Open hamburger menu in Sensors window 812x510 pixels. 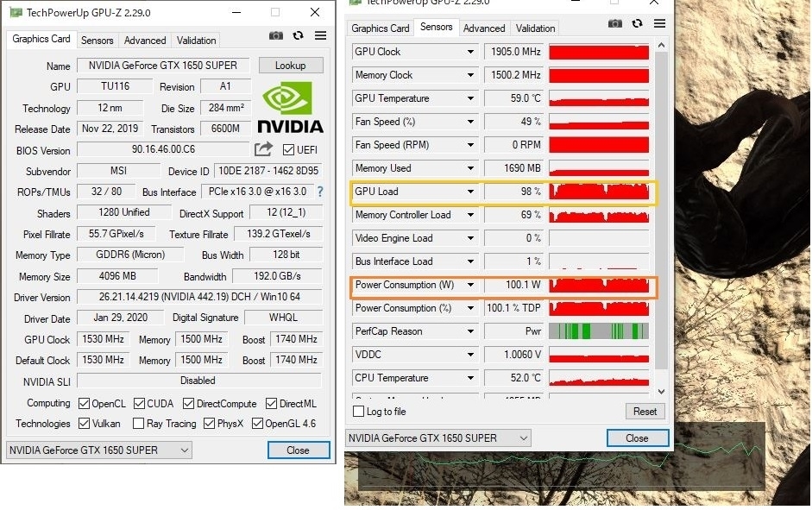[x=659, y=23]
